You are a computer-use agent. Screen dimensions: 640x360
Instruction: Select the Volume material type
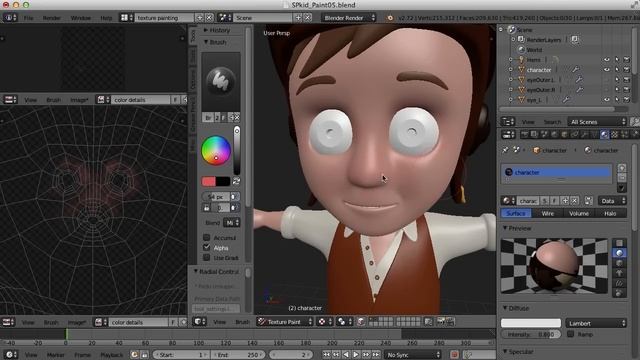tap(579, 213)
